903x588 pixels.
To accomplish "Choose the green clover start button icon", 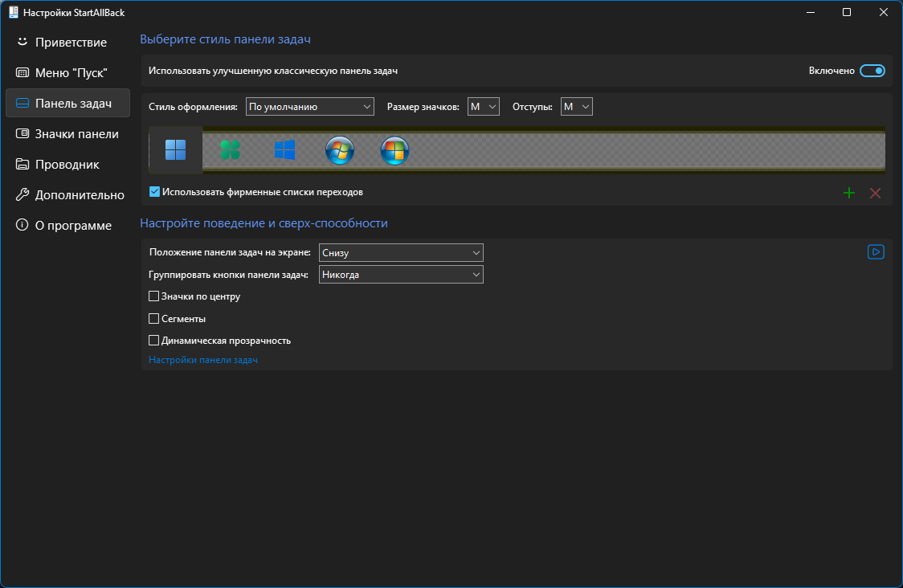I will pyautogui.click(x=231, y=149).
